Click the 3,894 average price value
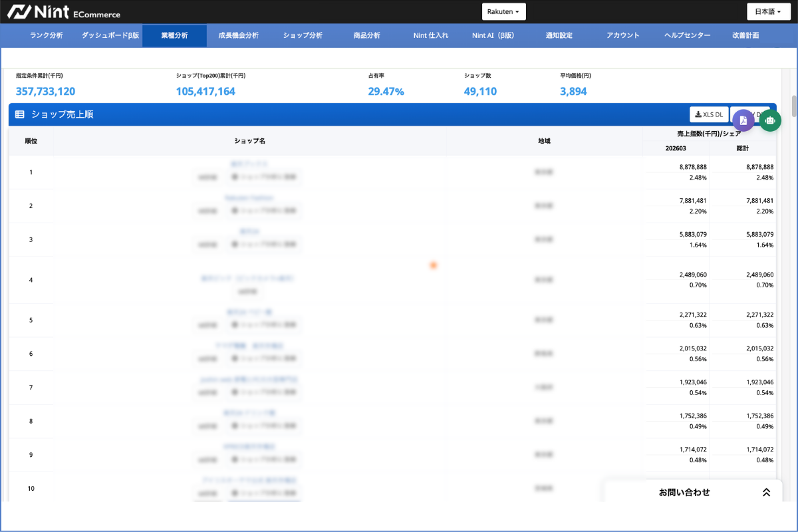The width and height of the screenshot is (798, 532). coord(573,92)
